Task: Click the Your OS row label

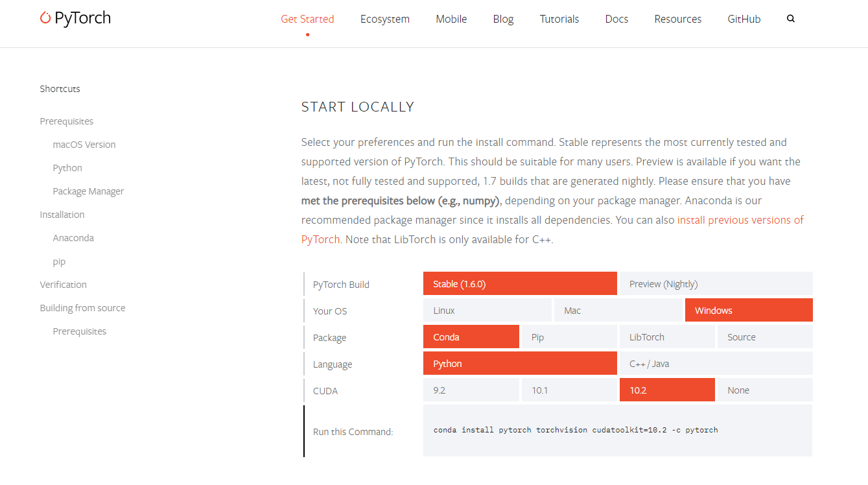Action: tap(330, 311)
